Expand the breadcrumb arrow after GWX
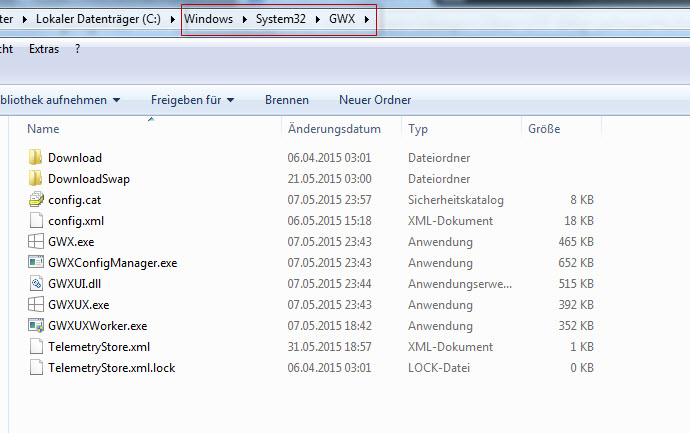 click(x=367, y=19)
